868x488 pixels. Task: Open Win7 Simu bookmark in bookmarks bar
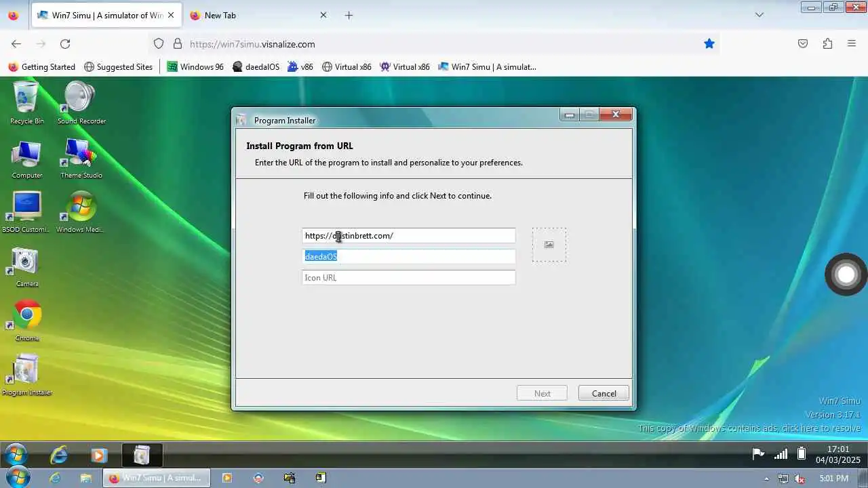(x=488, y=66)
